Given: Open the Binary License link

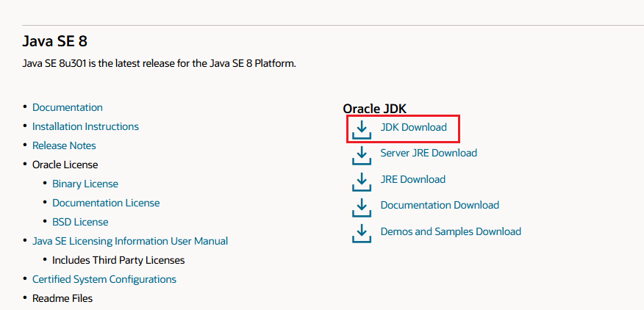Looking at the screenshot, I should click(85, 184).
